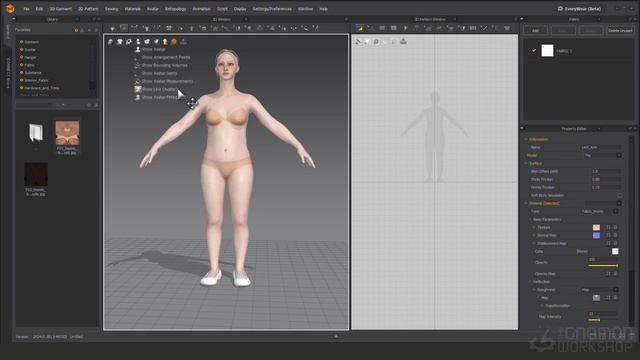
Task: Open the 3D Garment menu
Action: 61,9
